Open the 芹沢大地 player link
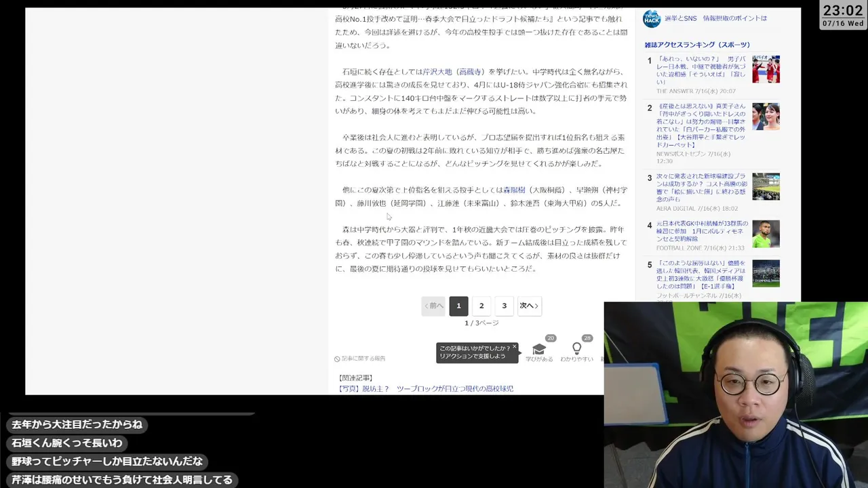The width and height of the screenshot is (868, 488). [x=437, y=72]
